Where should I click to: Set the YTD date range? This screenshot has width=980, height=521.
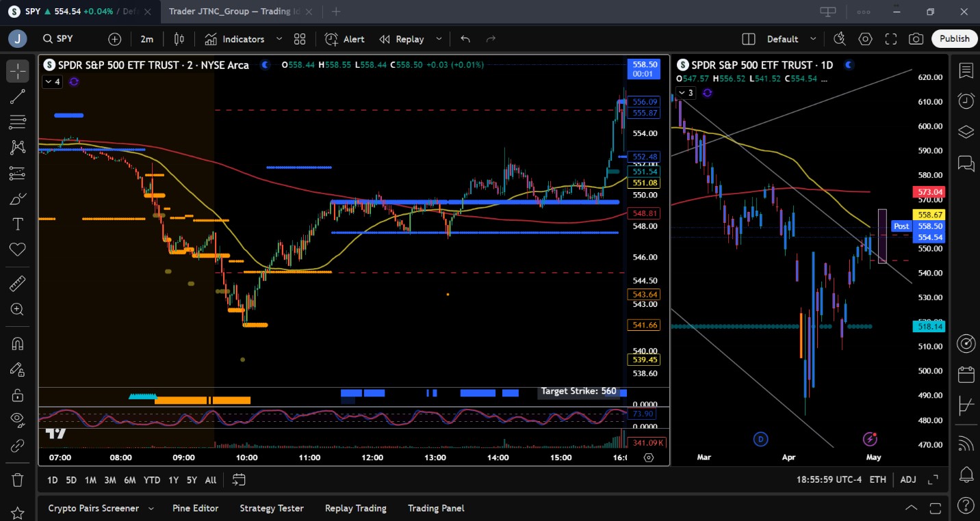[152, 480]
